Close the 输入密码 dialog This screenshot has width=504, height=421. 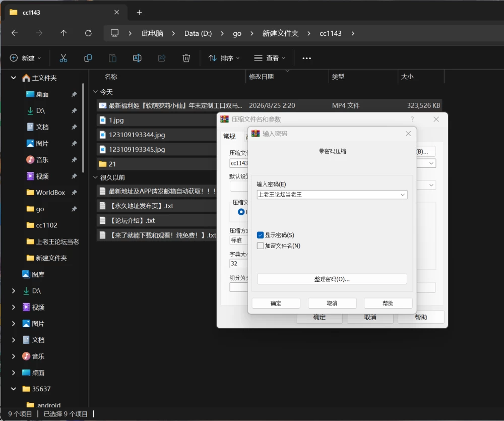pos(408,134)
